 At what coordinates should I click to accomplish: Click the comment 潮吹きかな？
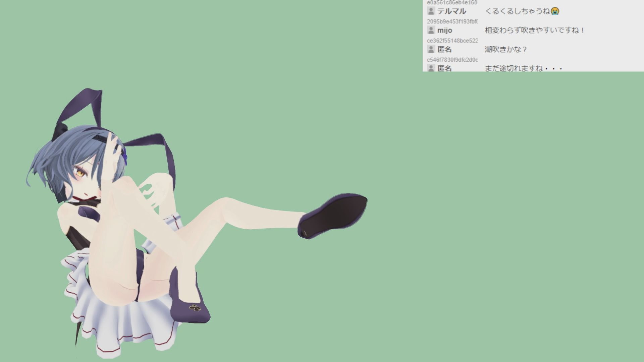(x=506, y=49)
